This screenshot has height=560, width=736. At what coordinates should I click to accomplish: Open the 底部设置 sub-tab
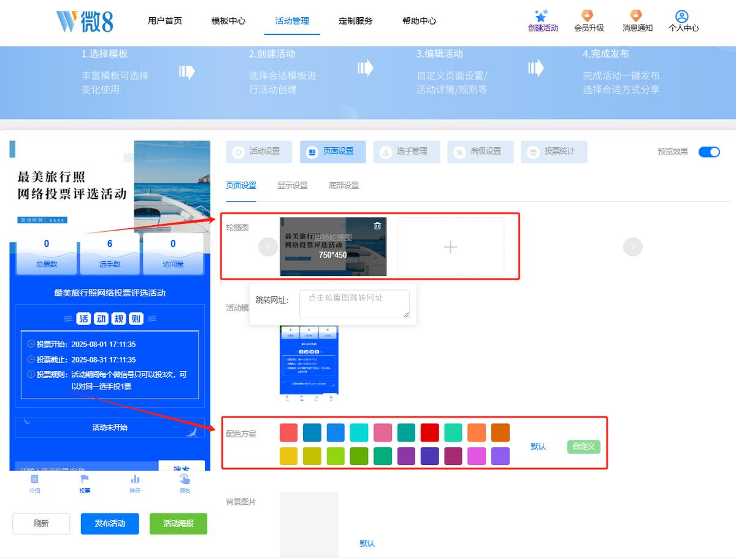point(344,185)
